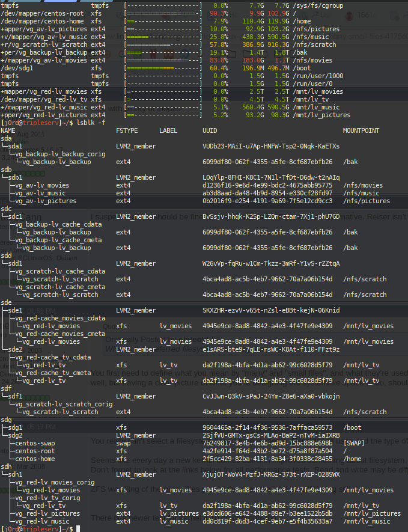Click the lv_pictures label value

[179, 513]
